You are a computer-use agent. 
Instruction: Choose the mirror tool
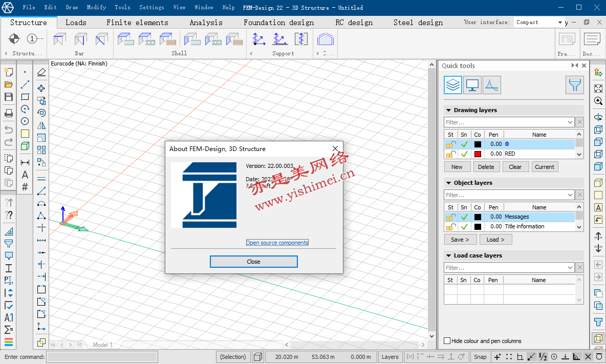(41, 125)
